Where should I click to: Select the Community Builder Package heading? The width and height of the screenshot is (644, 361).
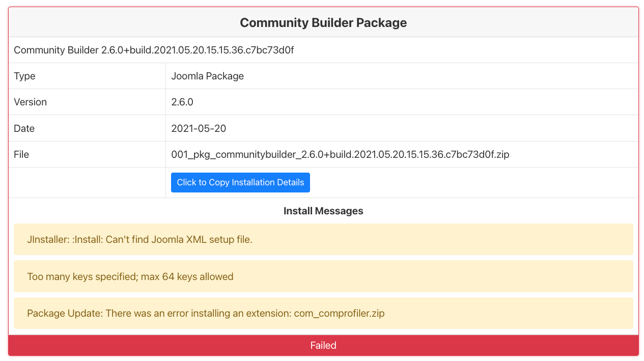tap(323, 23)
